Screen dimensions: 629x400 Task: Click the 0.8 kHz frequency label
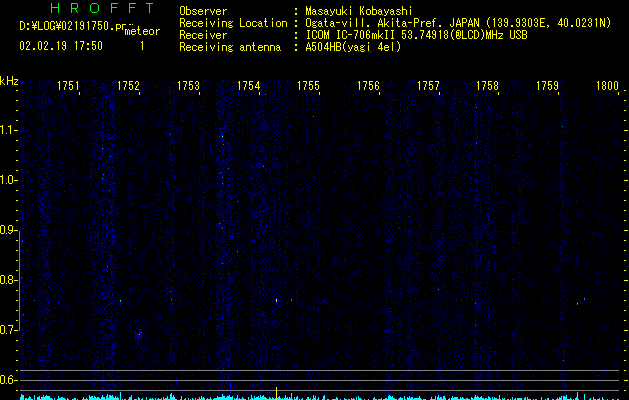[8, 280]
